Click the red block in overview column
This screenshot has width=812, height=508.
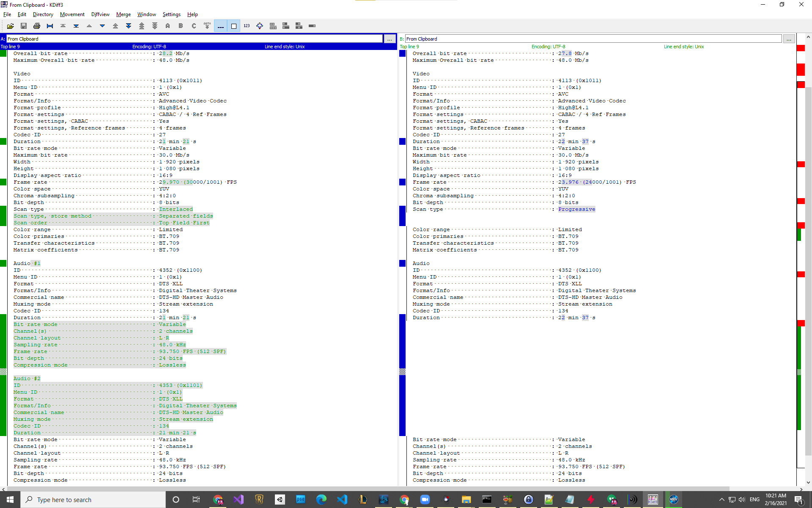tap(801, 69)
